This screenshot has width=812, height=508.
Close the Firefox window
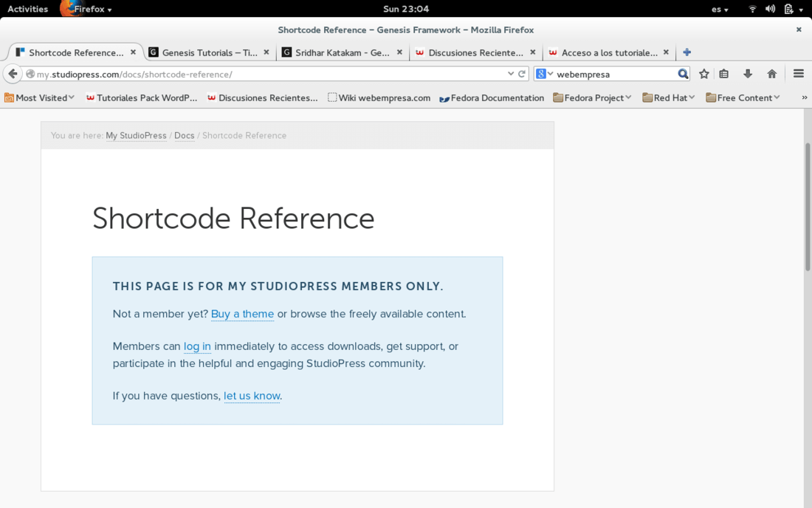coord(799,30)
